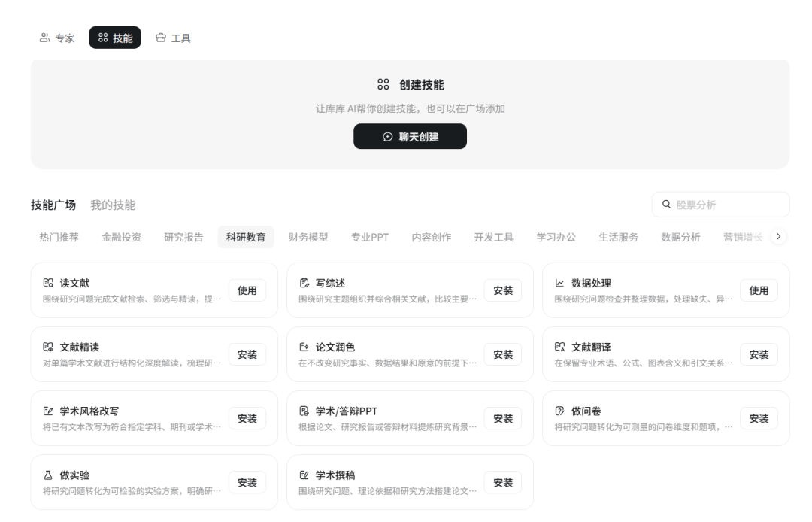Select the 数据分析 category

[680, 237]
